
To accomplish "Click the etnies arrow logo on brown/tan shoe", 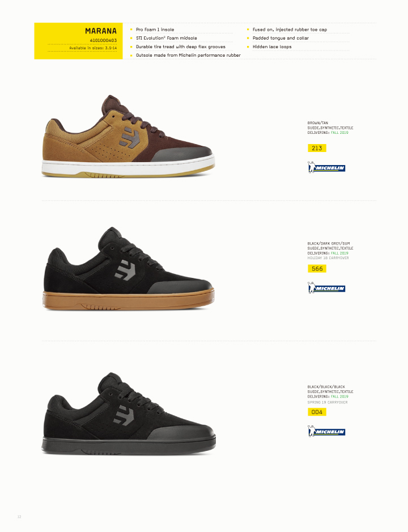I will point(129,138).
